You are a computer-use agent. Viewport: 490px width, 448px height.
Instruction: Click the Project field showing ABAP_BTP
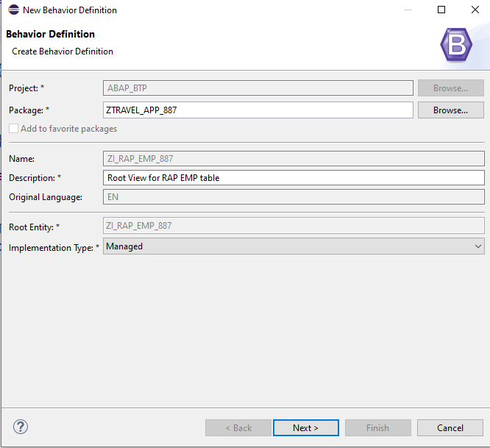[x=258, y=88]
